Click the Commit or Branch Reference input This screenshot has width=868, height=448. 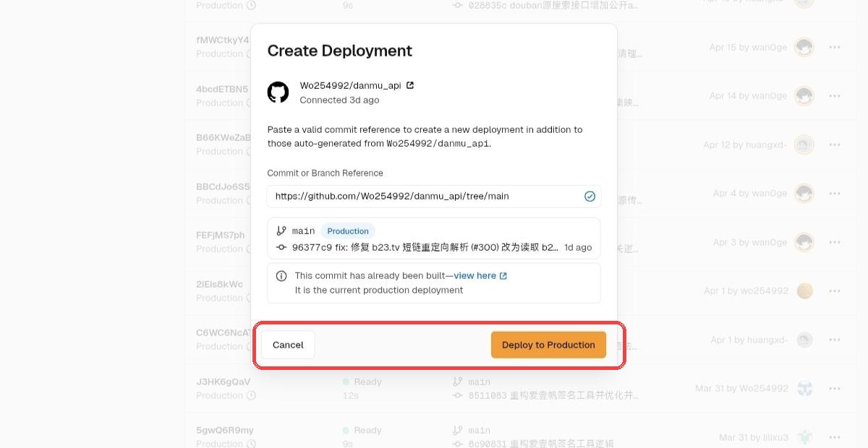(x=434, y=196)
